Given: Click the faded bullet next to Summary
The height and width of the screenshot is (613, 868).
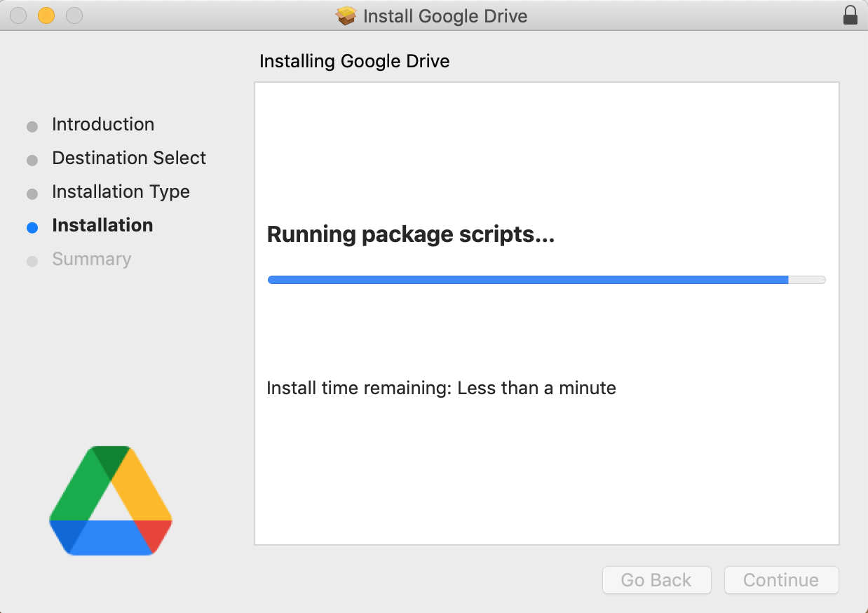Looking at the screenshot, I should (32, 261).
